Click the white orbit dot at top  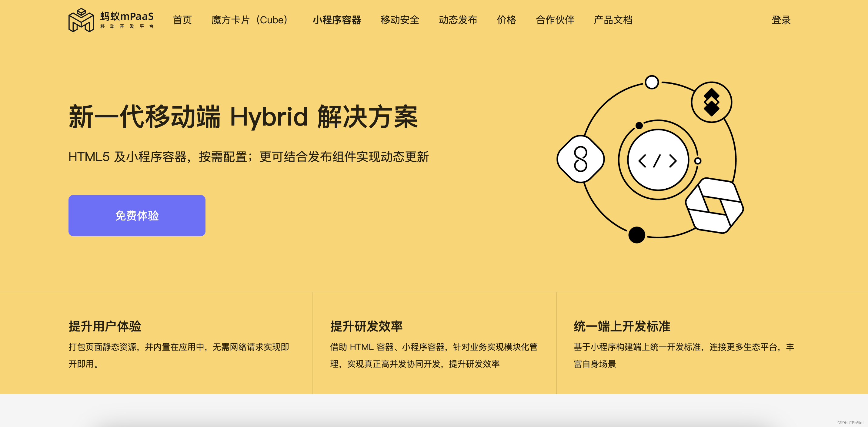point(652,82)
